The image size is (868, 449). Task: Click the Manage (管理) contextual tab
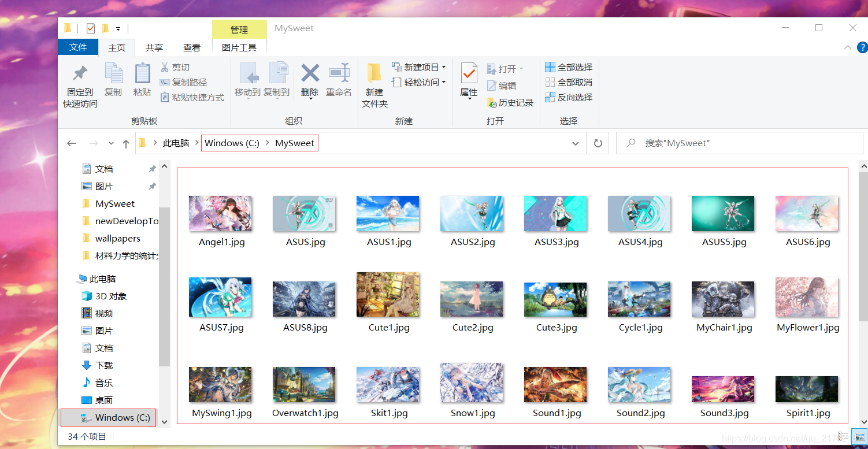(239, 29)
